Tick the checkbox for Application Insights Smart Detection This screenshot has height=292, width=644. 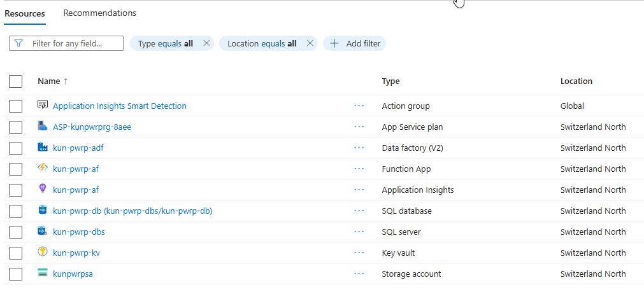coord(16,106)
